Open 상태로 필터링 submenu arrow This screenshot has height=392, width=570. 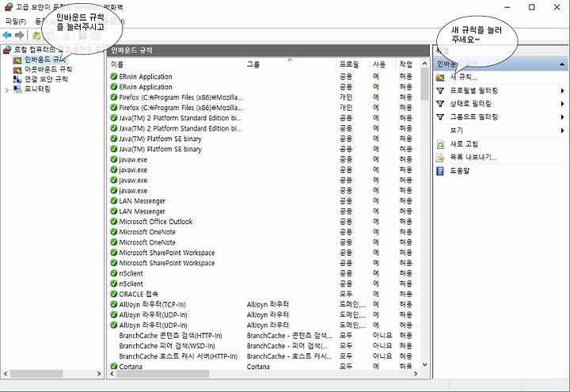pos(562,104)
